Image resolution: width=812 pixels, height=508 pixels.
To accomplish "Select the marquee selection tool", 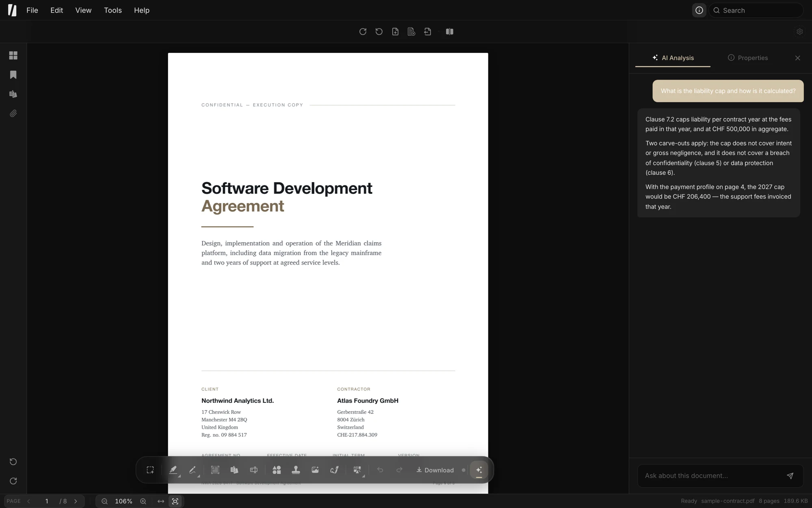I will point(150,470).
